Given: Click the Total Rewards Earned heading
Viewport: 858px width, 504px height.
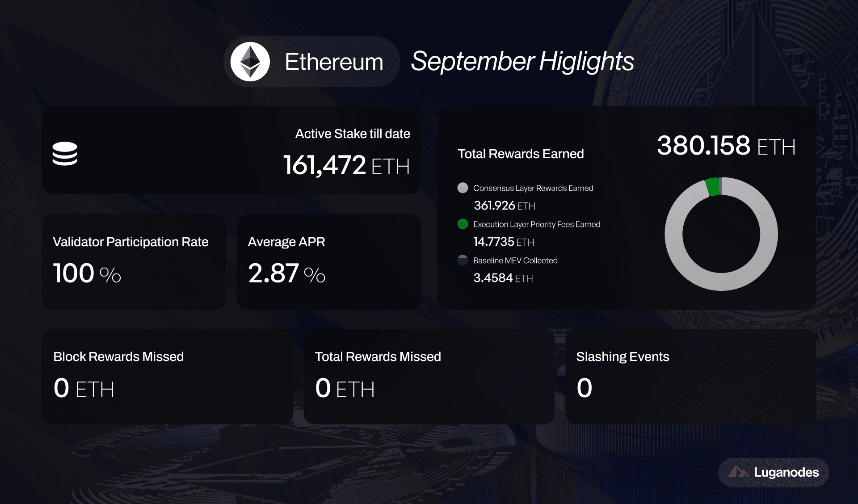Looking at the screenshot, I should click(x=521, y=154).
